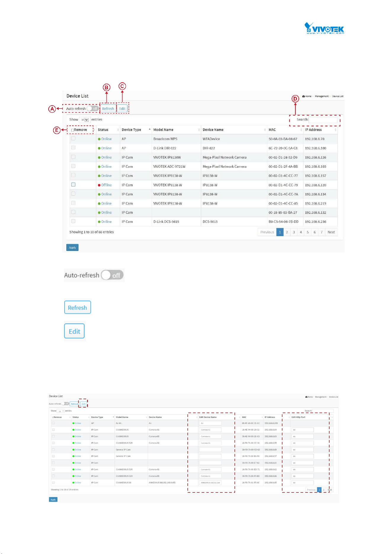Click the sort arrows on upper Model Name header
392x554 pixels.
199,130
